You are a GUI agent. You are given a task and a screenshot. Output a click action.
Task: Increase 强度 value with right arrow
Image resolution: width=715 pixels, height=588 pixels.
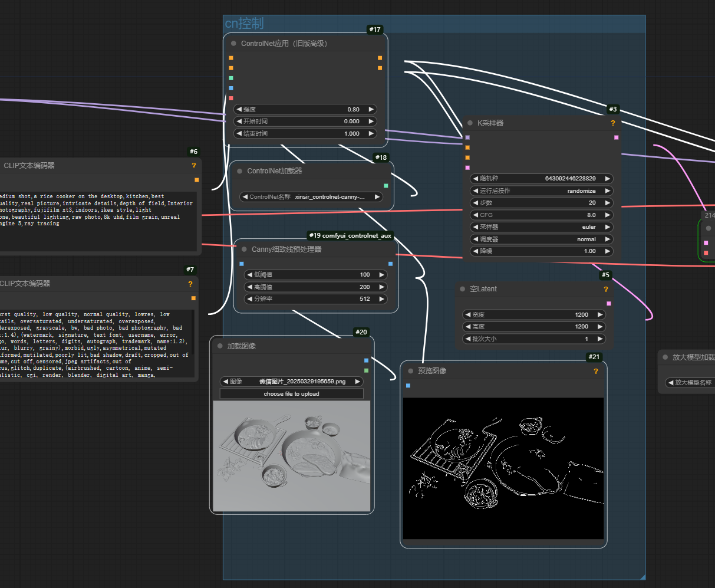pyautogui.click(x=371, y=110)
